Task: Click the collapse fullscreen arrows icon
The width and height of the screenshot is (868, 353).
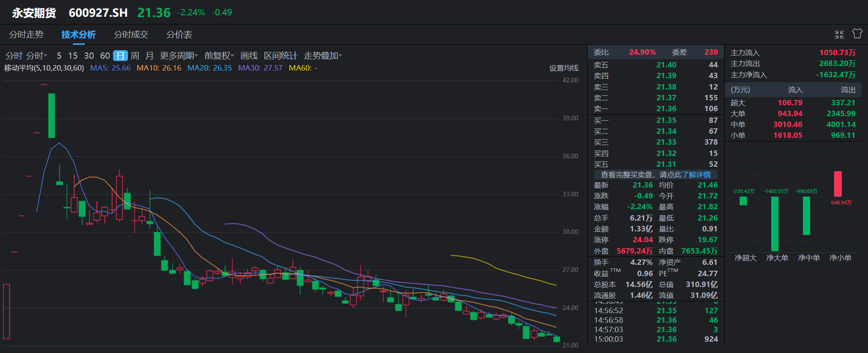Action: coord(839,34)
